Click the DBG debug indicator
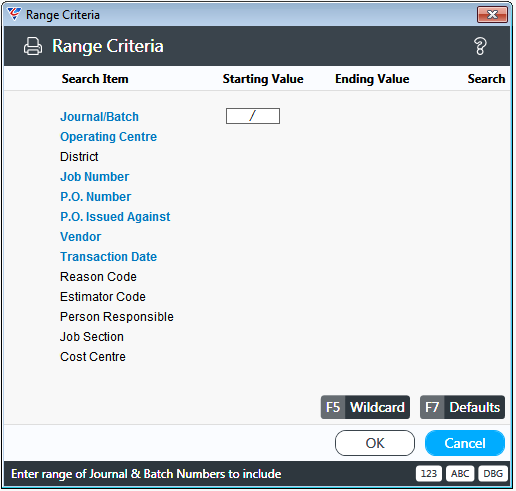 (493, 474)
